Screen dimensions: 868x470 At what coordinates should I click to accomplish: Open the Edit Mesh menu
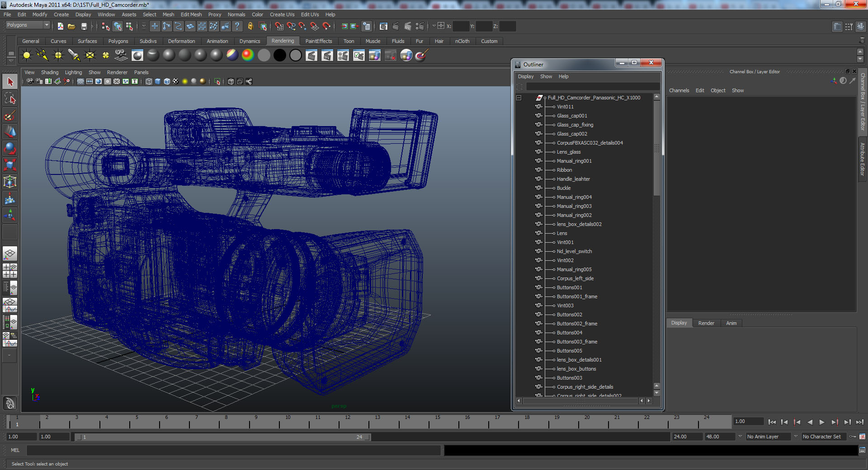click(x=191, y=14)
